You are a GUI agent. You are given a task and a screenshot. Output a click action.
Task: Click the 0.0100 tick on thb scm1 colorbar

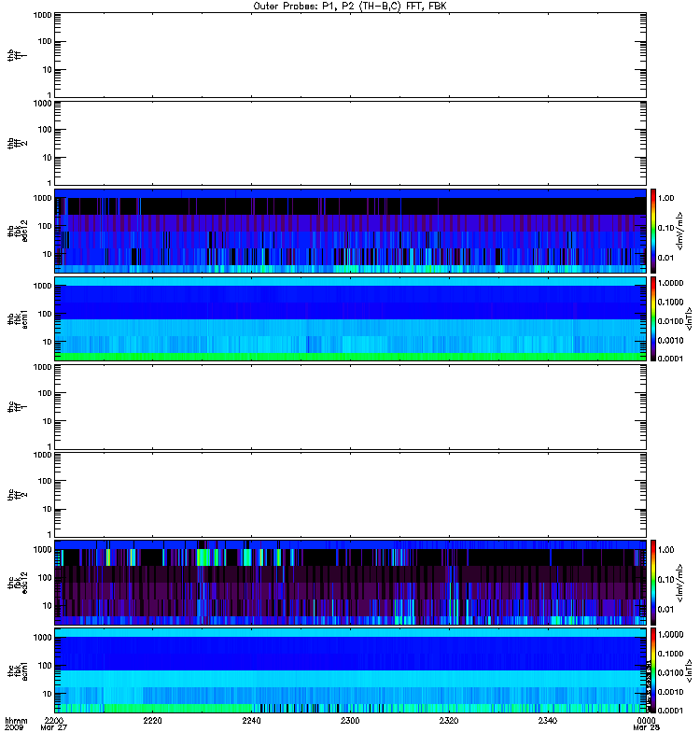click(x=670, y=321)
